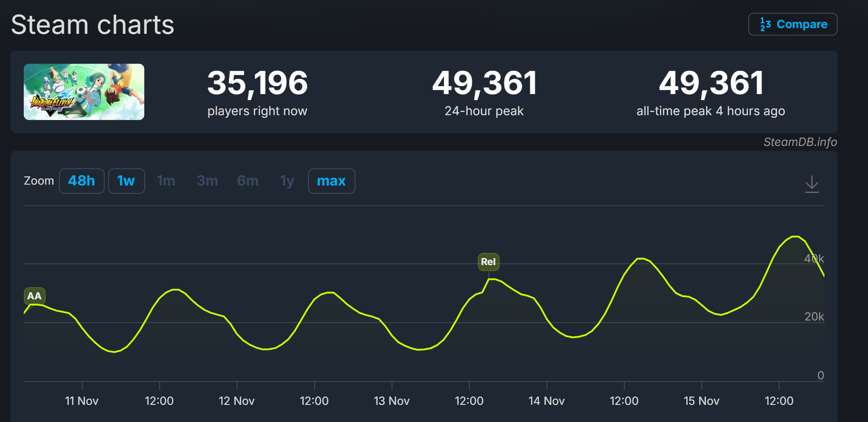This screenshot has width=868, height=422.
Task: Click the '13 Nov' axis label
Action: pos(392,401)
